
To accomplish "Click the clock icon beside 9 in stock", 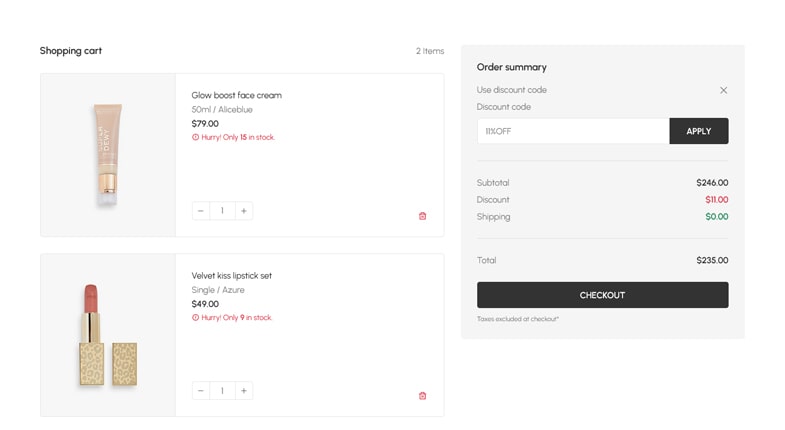I will coord(195,317).
